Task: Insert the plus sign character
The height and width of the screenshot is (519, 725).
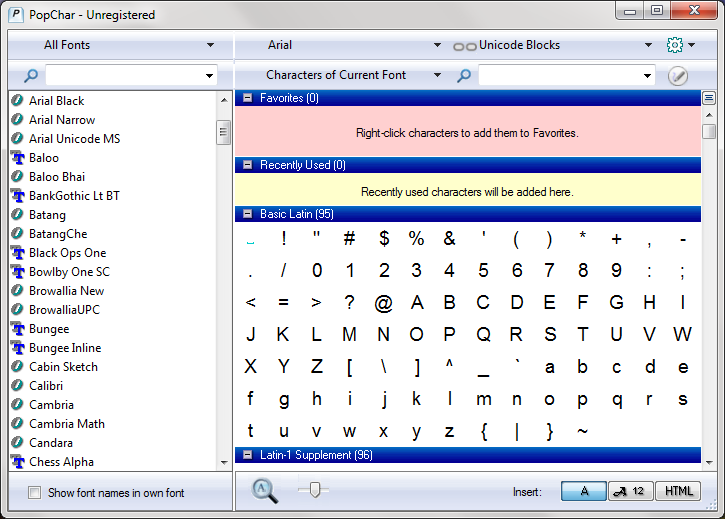Action: click(x=616, y=239)
